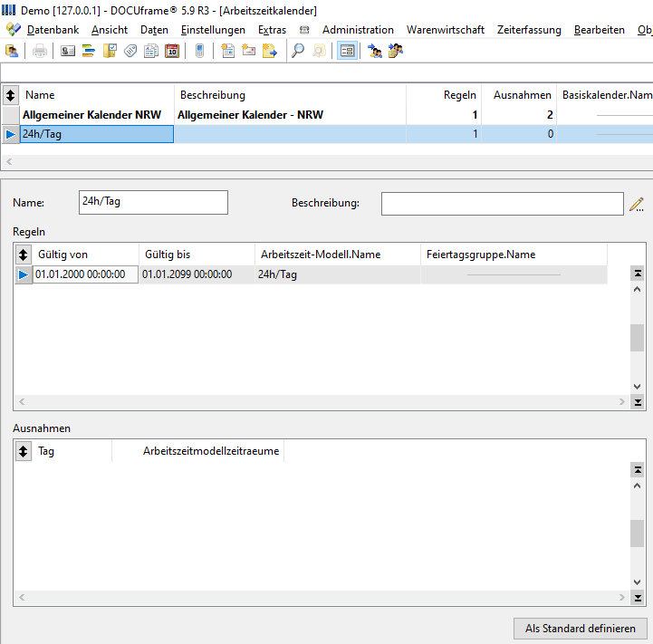Screen dimensions: 653x644
Task: Click the new e-mail envelope icon
Action: click(249, 52)
